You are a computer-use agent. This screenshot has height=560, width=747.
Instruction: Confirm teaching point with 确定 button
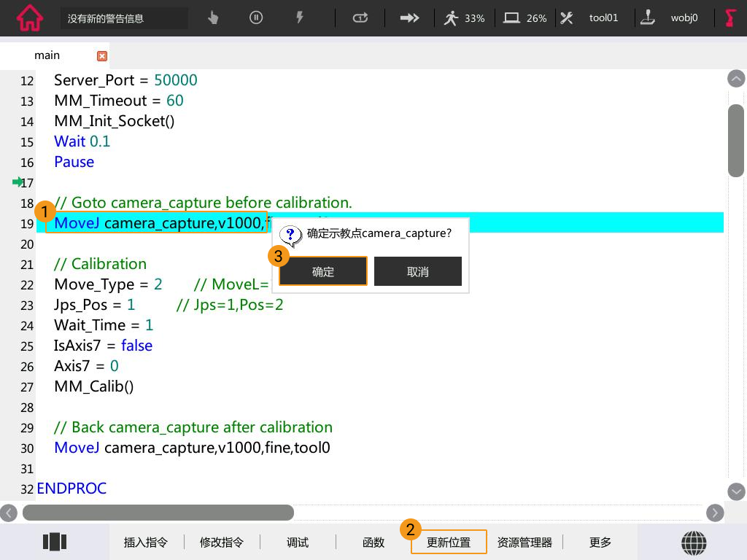[323, 271]
